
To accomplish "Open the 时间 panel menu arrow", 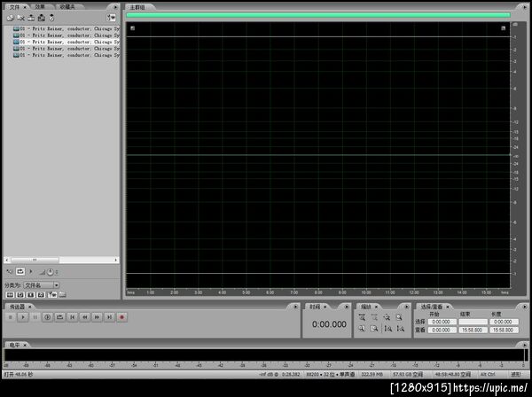I will tap(347, 307).
